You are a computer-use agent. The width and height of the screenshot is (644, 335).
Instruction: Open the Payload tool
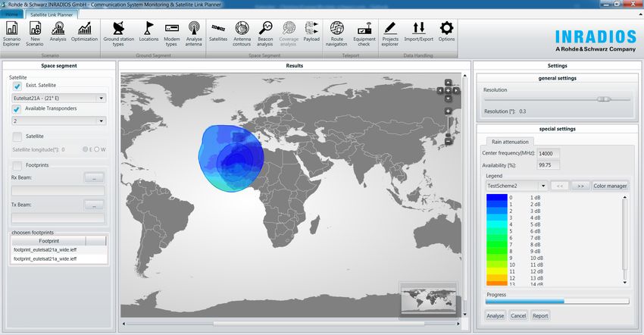click(311, 32)
